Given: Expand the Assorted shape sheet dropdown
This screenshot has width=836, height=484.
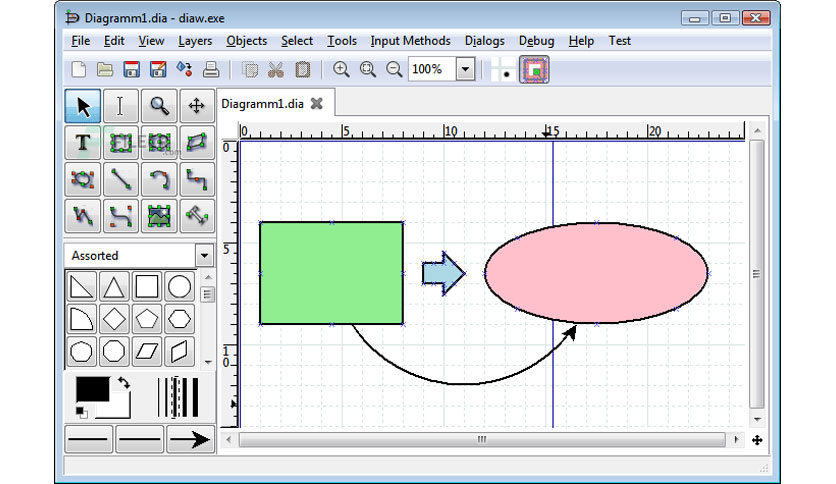Looking at the screenshot, I should click(204, 256).
